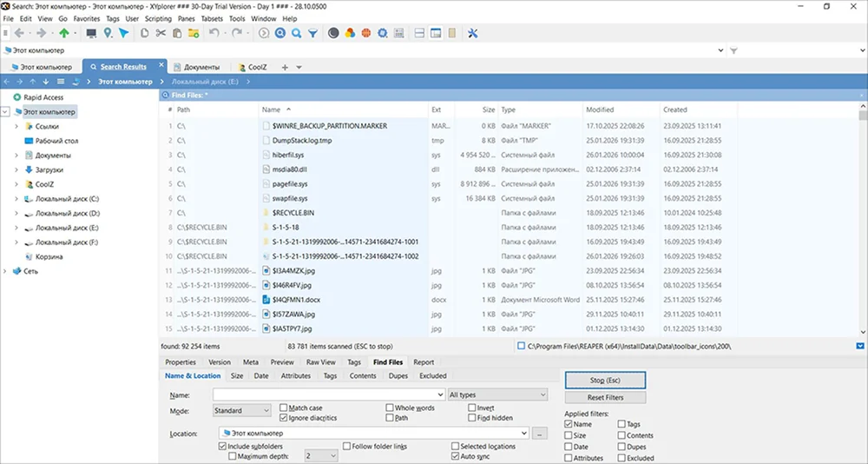
Task: Open the Favorites menu
Action: [x=86, y=18]
